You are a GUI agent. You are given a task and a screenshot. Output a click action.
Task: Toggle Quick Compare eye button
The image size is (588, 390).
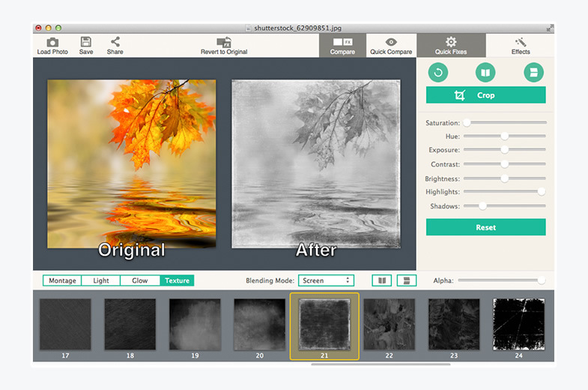pos(391,45)
